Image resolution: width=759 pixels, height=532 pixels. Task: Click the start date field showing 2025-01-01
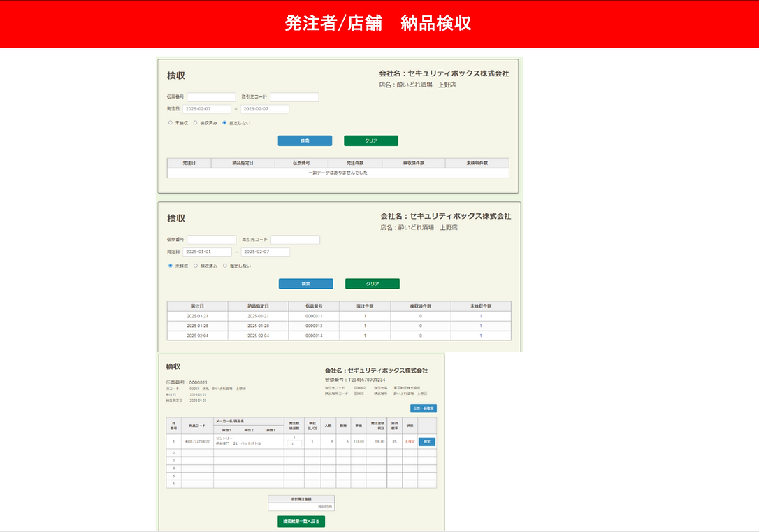pyautogui.click(x=207, y=252)
